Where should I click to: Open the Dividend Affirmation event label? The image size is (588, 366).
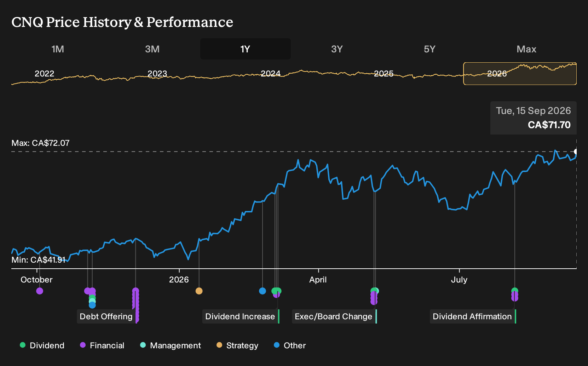point(472,316)
